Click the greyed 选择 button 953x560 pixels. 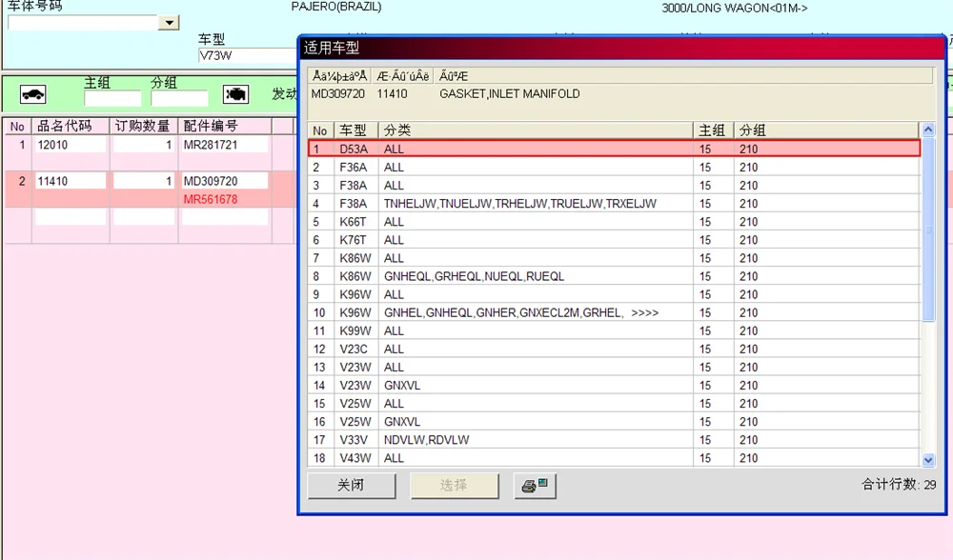454,486
